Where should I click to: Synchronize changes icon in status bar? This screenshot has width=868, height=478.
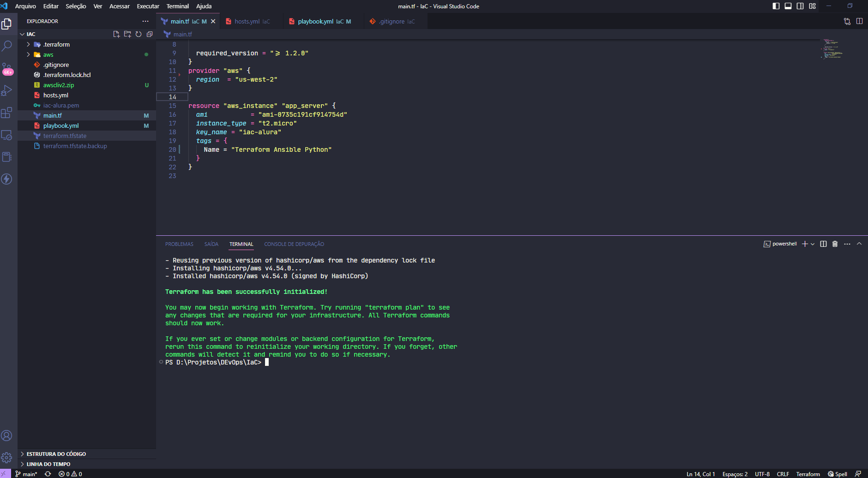48,474
